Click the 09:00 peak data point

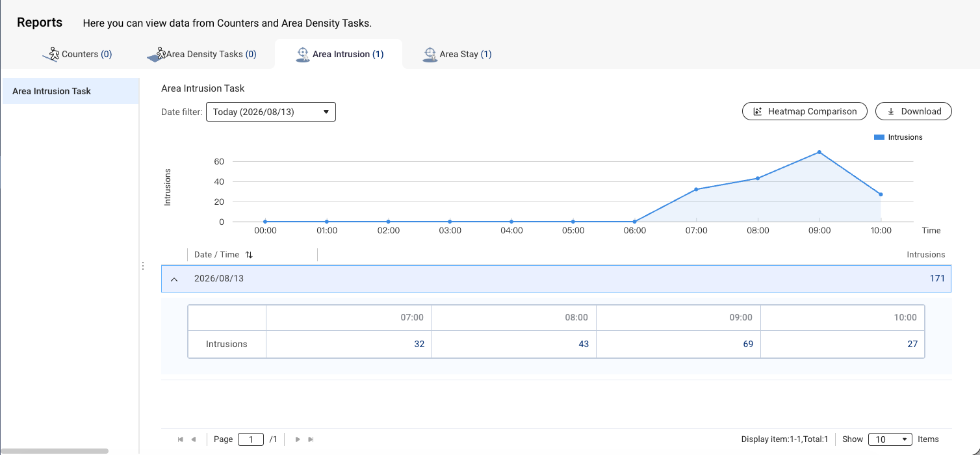[819, 152]
